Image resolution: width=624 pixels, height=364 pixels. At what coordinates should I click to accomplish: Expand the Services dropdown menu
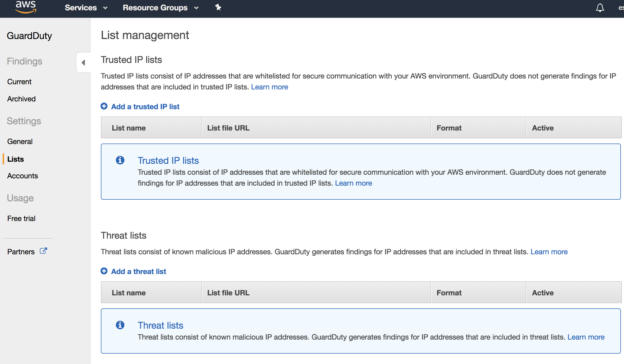(86, 8)
